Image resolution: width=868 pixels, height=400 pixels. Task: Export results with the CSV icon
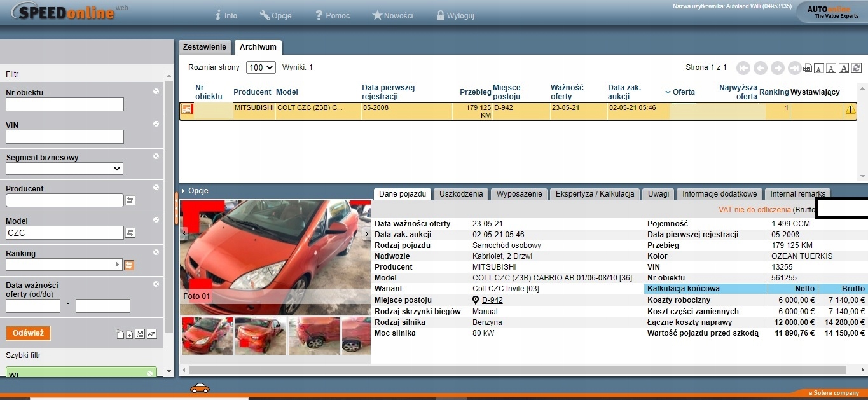pyautogui.click(x=807, y=68)
